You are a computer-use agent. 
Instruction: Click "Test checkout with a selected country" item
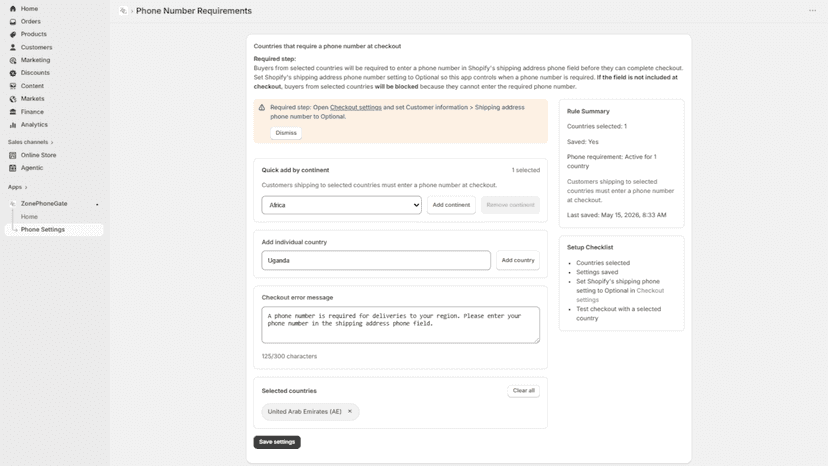618,313
